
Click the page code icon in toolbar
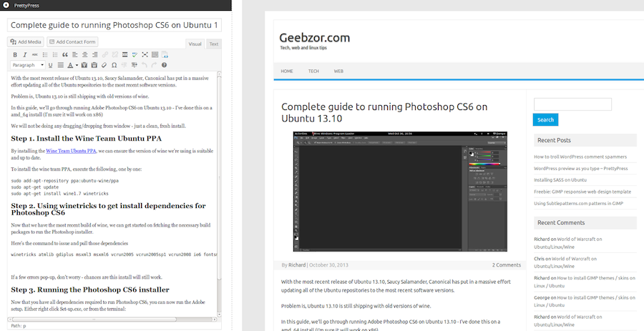click(x=165, y=54)
